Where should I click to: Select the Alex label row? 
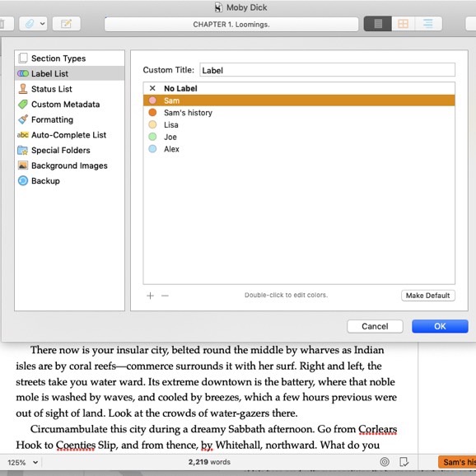[x=299, y=149]
